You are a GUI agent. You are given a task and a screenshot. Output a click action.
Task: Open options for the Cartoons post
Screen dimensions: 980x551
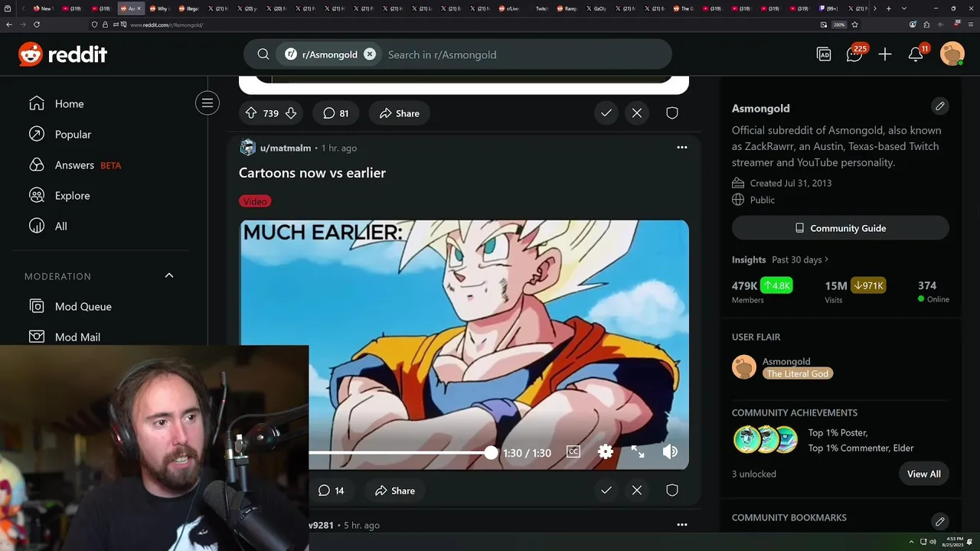tap(681, 148)
